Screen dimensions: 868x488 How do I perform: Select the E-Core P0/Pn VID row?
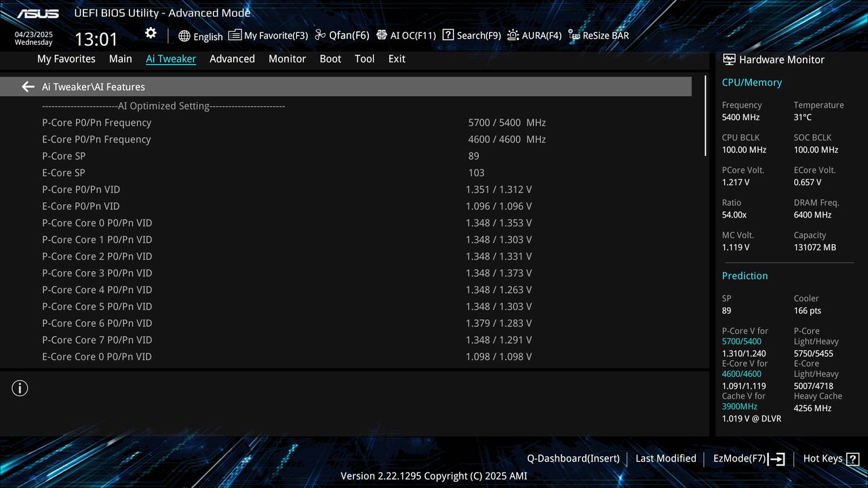tap(346, 206)
